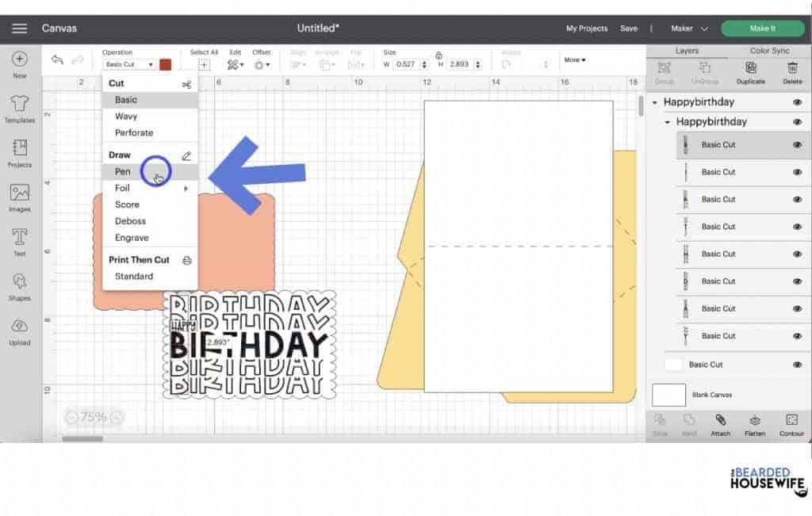Image resolution: width=812 pixels, height=516 pixels.
Task: Open the Contour tool
Action: [790, 424]
